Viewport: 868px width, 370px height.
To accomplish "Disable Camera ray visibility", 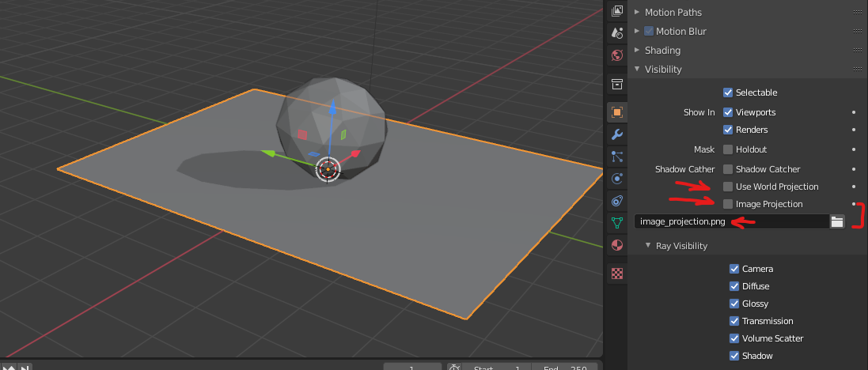I will click(734, 269).
